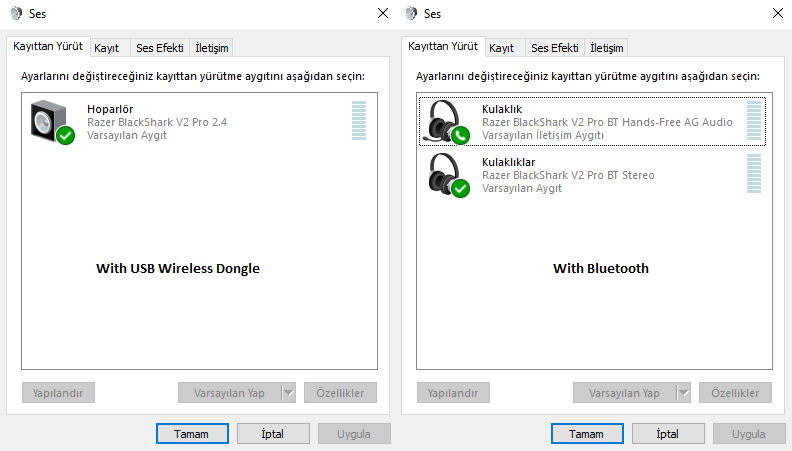Switch to Kayıttan Yürüt tab in left window
Screen dimensions: 792x451
(48, 46)
